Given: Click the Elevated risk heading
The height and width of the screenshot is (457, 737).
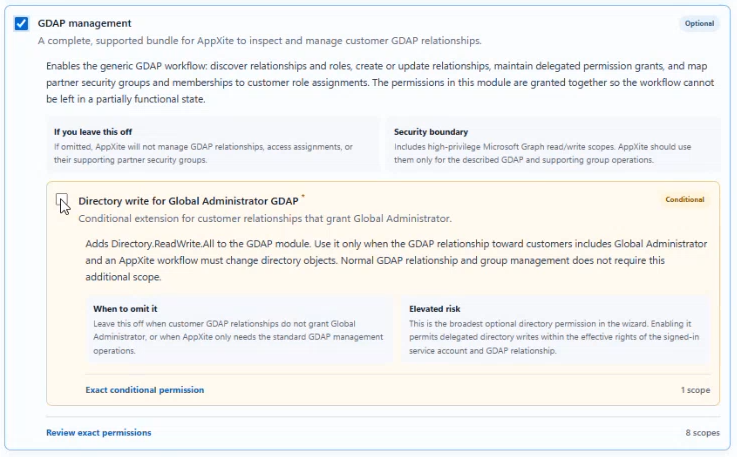Looking at the screenshot, I should click(434, 309).
